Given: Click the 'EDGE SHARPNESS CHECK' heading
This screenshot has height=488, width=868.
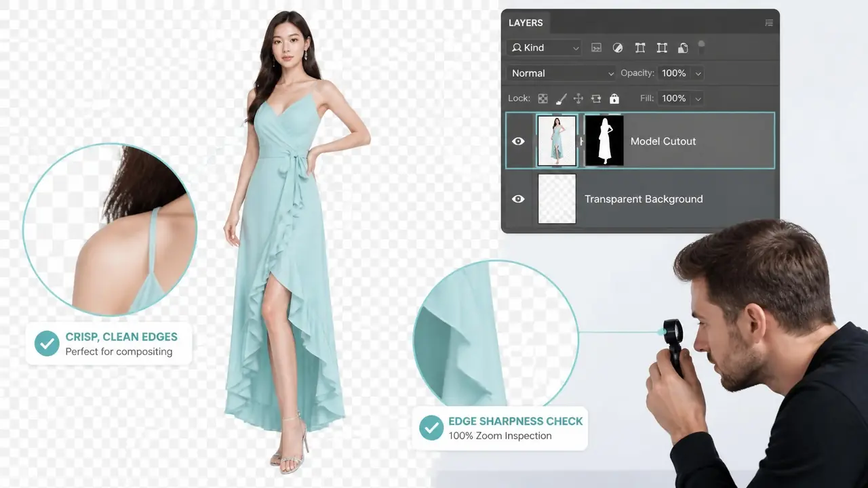Looking at the screenshot, I should pos(515,421).
